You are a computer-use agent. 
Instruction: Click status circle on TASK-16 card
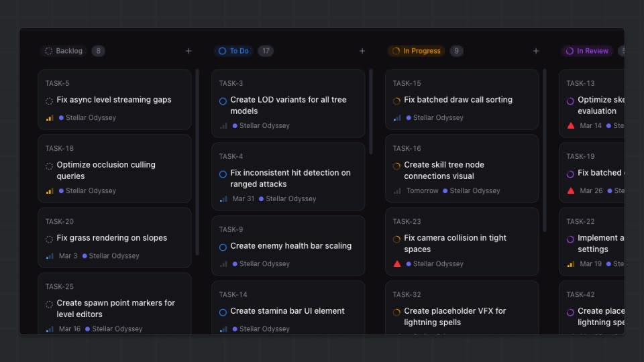click(396, 166)
